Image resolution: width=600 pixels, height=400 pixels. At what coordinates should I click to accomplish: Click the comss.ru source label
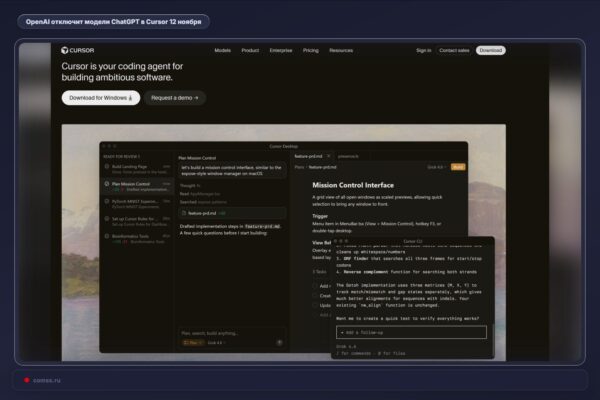47,380
